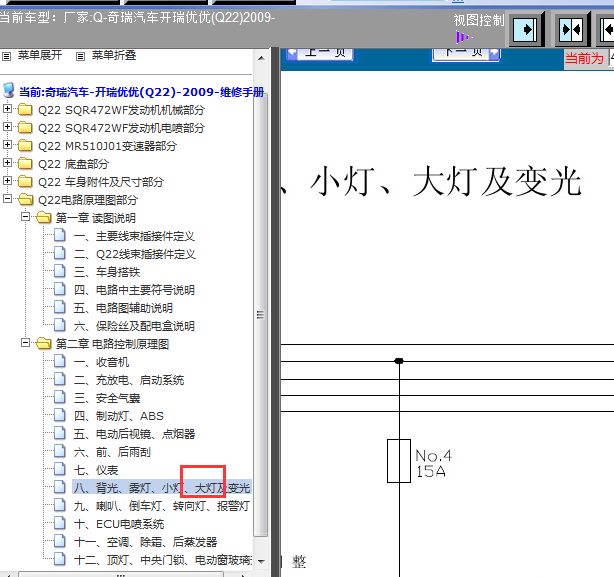Click folder icon of 第一章 读图说明

point(43,217)
